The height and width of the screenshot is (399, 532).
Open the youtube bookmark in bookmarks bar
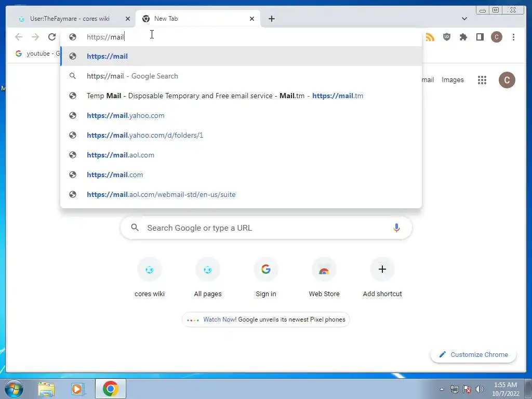coord(37,54)
